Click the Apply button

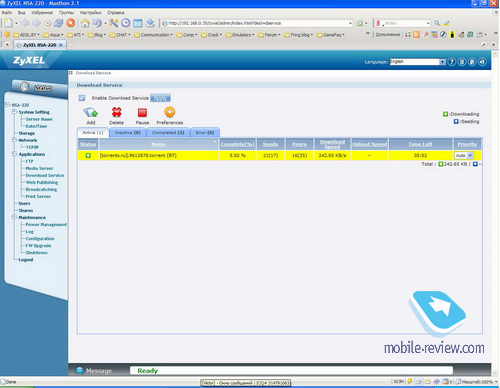(160, 98)
